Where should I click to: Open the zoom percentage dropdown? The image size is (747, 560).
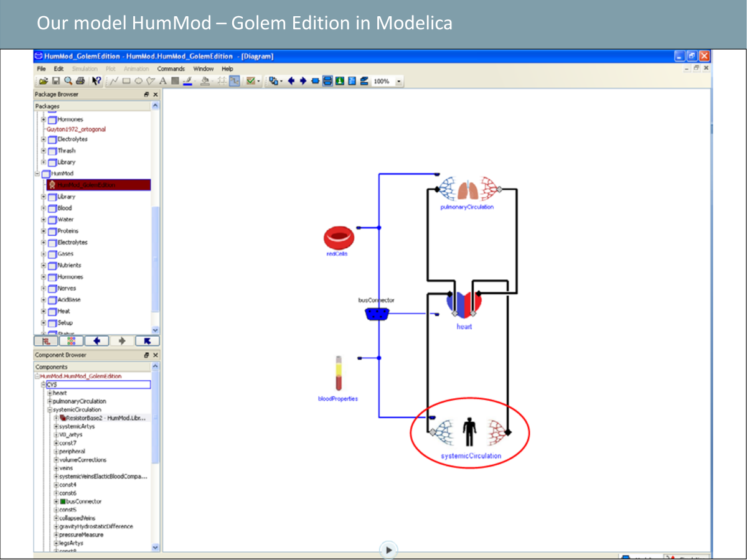point(398,82)
